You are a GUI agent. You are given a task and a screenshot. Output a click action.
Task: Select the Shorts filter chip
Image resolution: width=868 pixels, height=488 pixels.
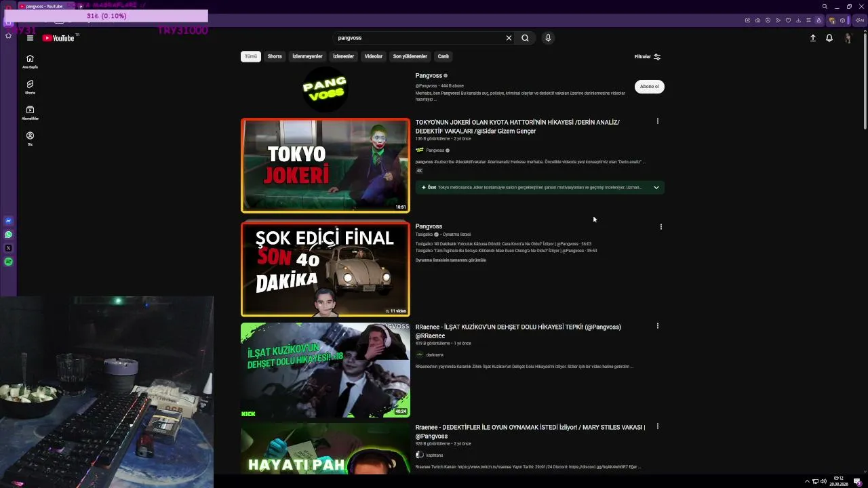(x=275, y=56)
